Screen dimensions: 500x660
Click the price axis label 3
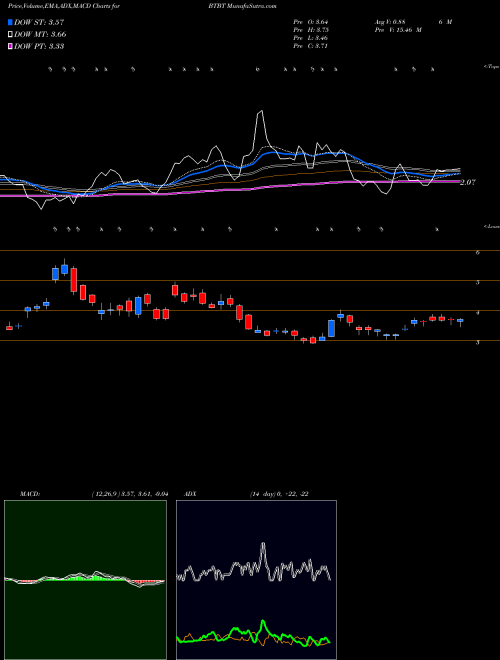click(478, 343)
